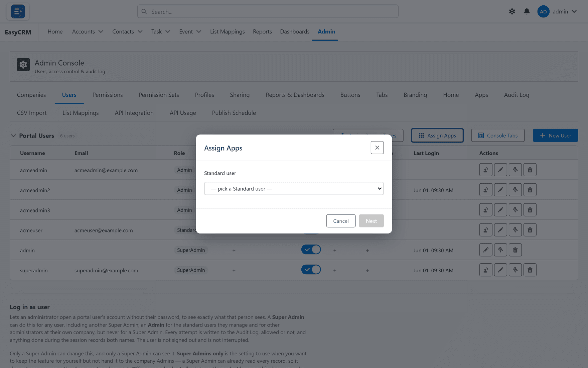Screen dimensions: 588x368
Task: Switch to the Permissions tab
Action: (108, 95)
